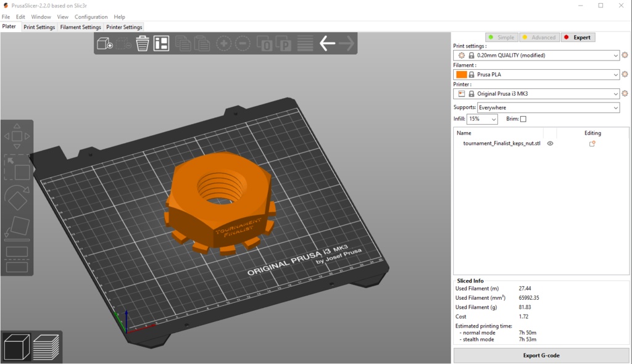
Task: Open variable layer height editing
Action: [305, 44]
